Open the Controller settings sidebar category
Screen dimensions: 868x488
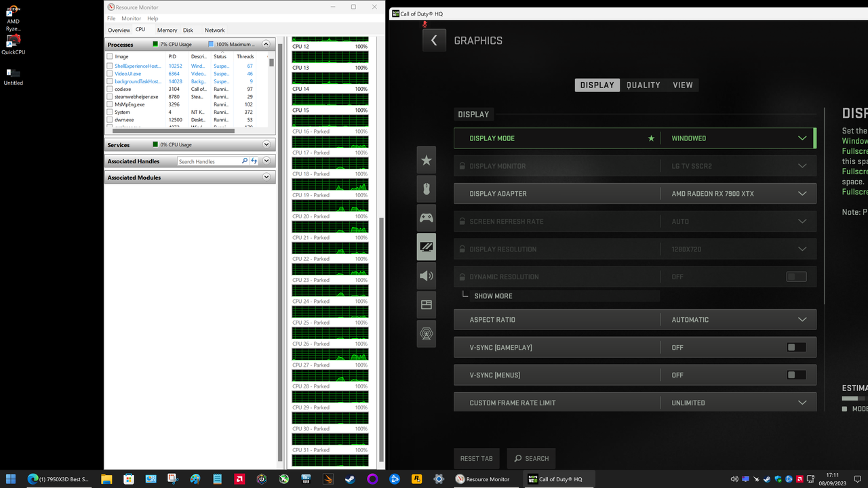427,218
